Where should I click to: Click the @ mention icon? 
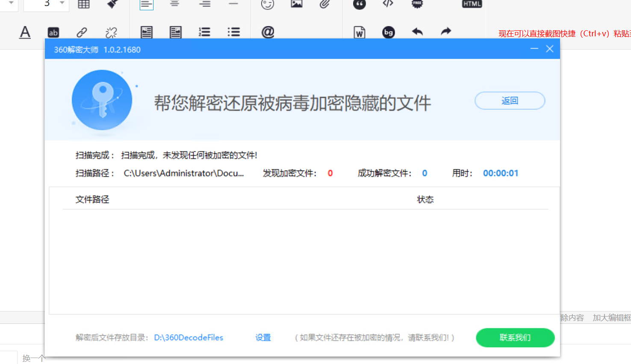point(268,32)
